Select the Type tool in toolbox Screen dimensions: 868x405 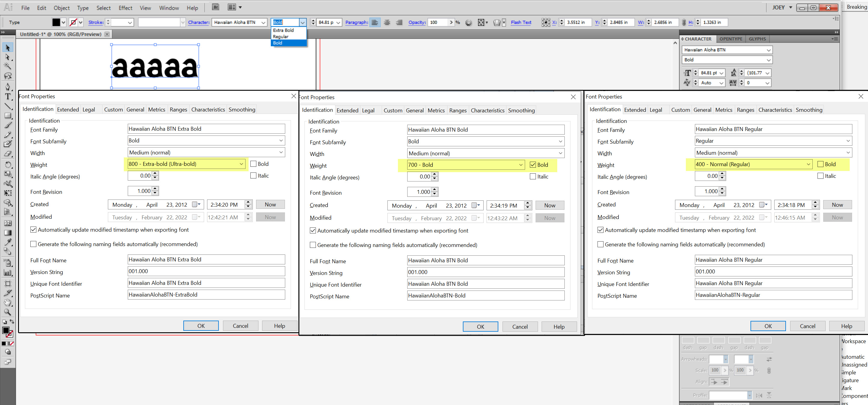pyautogui.click(x=8, y=97)
